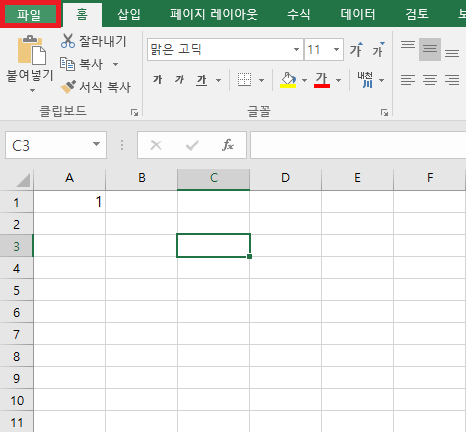Expand the underline style dropdown arrow
466x432 pixels.
coord(219,80)
